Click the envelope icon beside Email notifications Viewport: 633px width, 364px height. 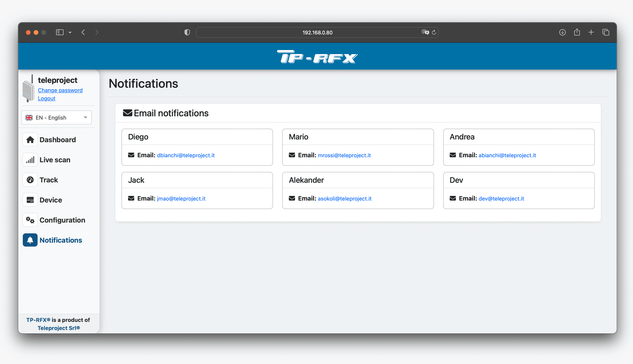[x=127, y=113]
